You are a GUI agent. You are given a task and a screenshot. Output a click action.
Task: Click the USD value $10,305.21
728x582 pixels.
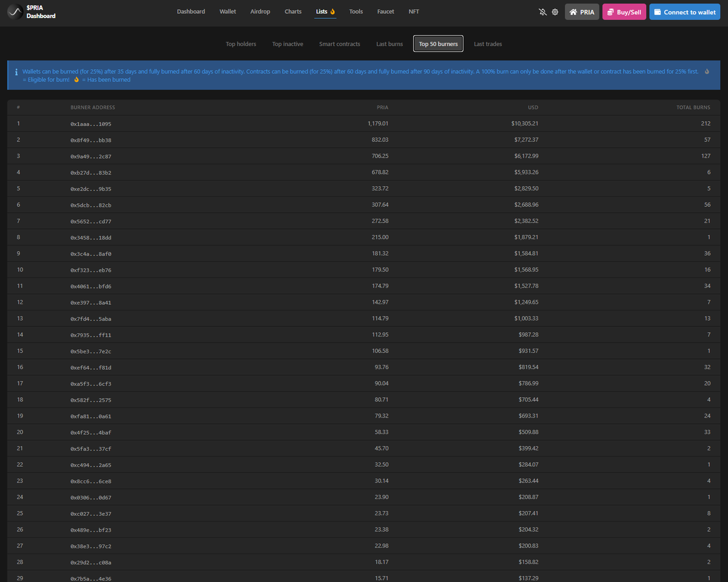(525, 124)
